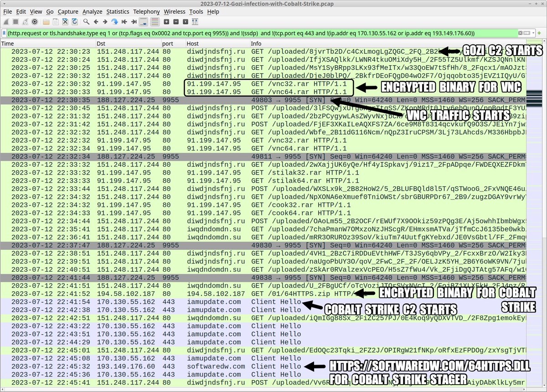Image resolution: width=547 pixels, height=392 pixels.
Task: Open the display filter bookmark icon
Action: click(4, 33)
